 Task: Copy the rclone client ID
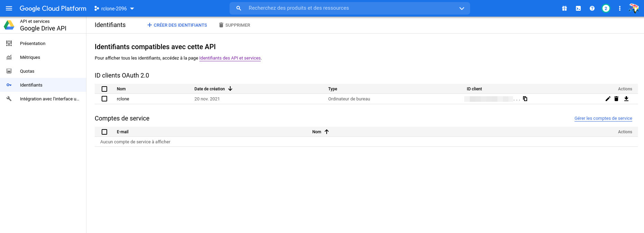coord(525,99)
